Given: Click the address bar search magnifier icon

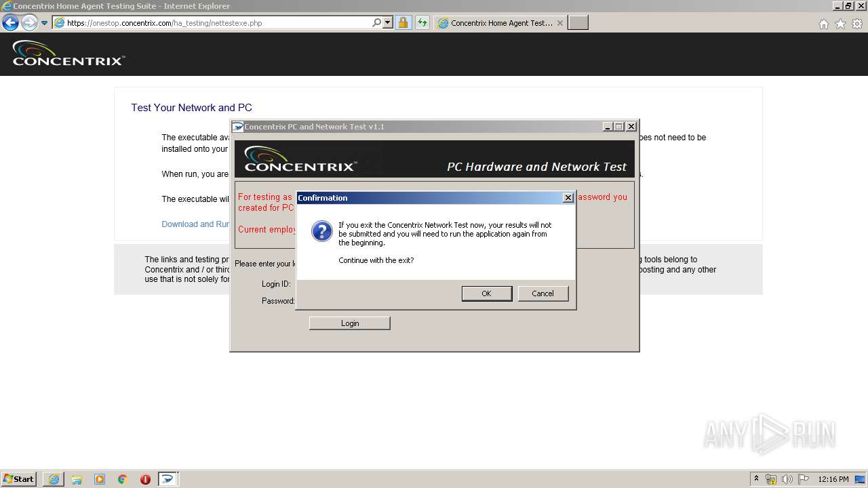Looking at the screenshot, I should 376,23.
